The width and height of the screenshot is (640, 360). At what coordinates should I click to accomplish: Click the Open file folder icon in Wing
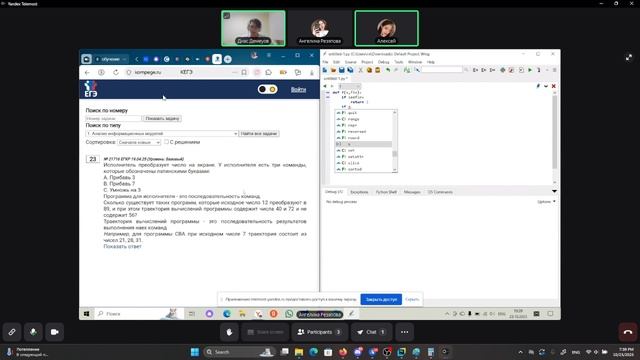pos(333,70)
